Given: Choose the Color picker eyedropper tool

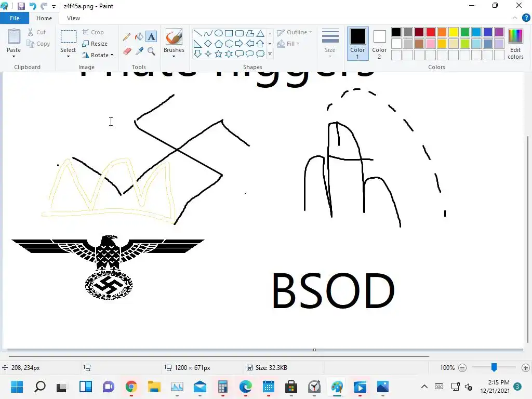Looking at the screenshot, I should [x=139, y=51].
